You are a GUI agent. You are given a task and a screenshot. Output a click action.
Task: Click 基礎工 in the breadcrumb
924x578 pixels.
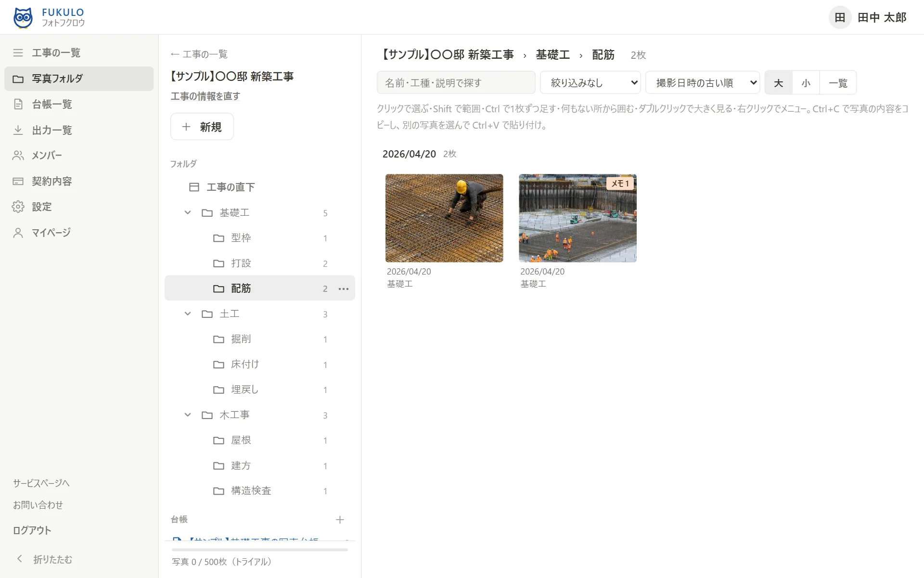[552, 55]
